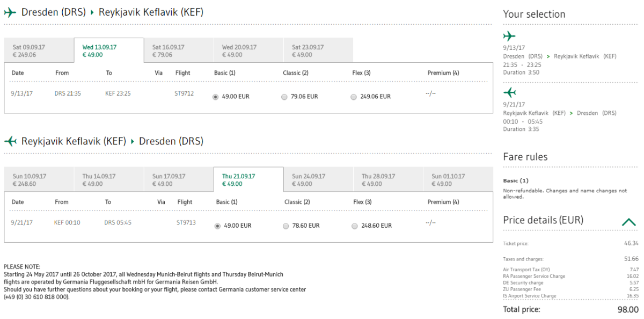Click the outbound plane icon beside Dresden heading
The height and width of the screenshot is (319, 644).
pos(10,12)
